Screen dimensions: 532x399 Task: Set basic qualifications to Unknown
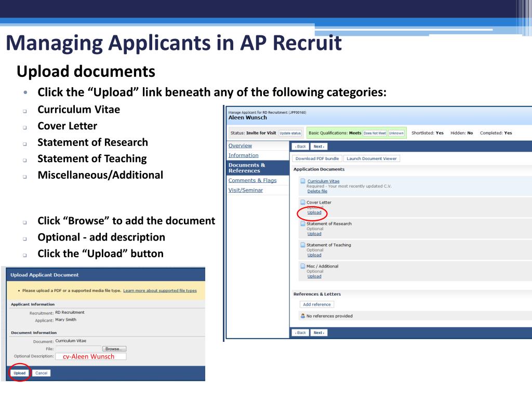click(x=396, y=133)
